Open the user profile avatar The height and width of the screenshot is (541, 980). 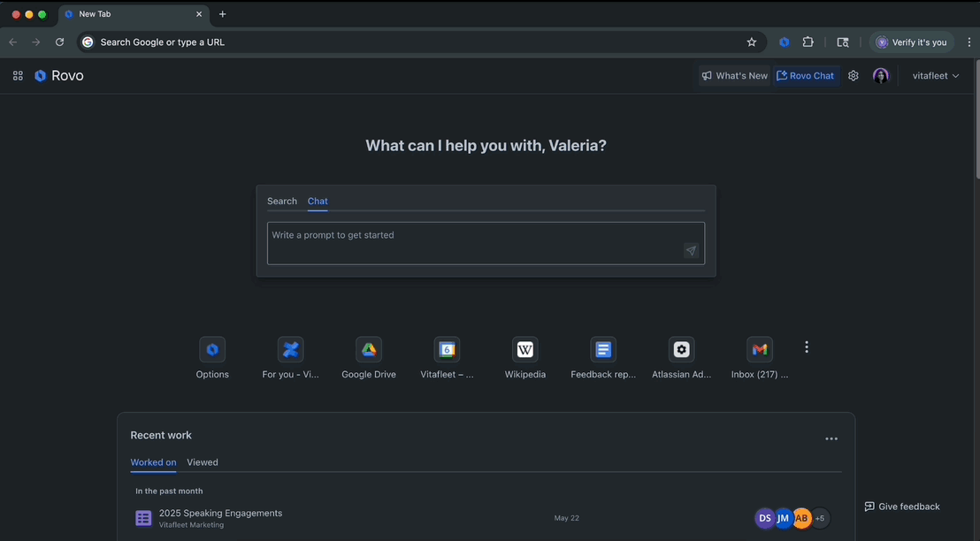(x=881, y=76)
